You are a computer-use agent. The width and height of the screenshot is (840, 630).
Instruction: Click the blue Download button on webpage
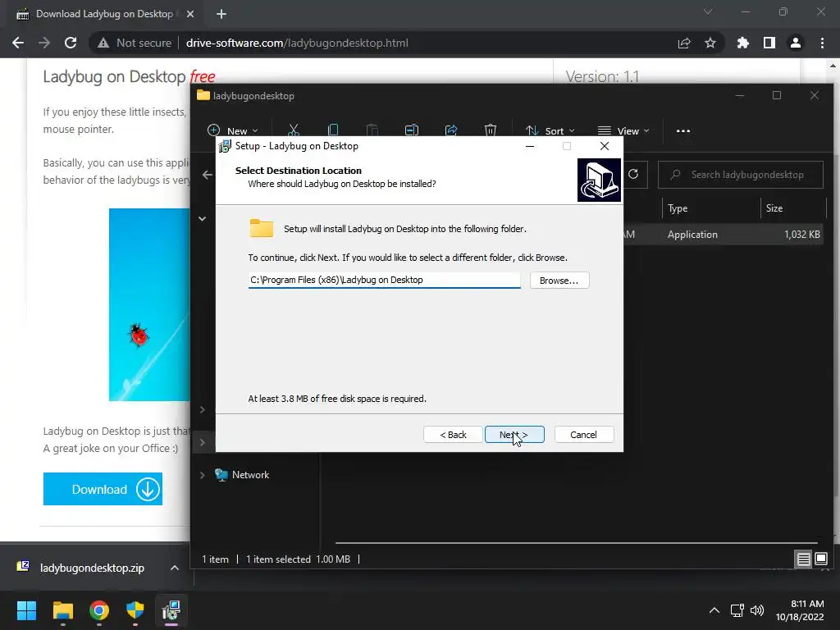(103, 489)
